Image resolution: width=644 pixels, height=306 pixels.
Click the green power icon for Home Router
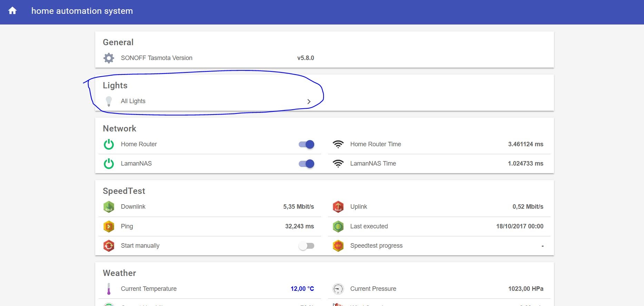click(109, 144)
